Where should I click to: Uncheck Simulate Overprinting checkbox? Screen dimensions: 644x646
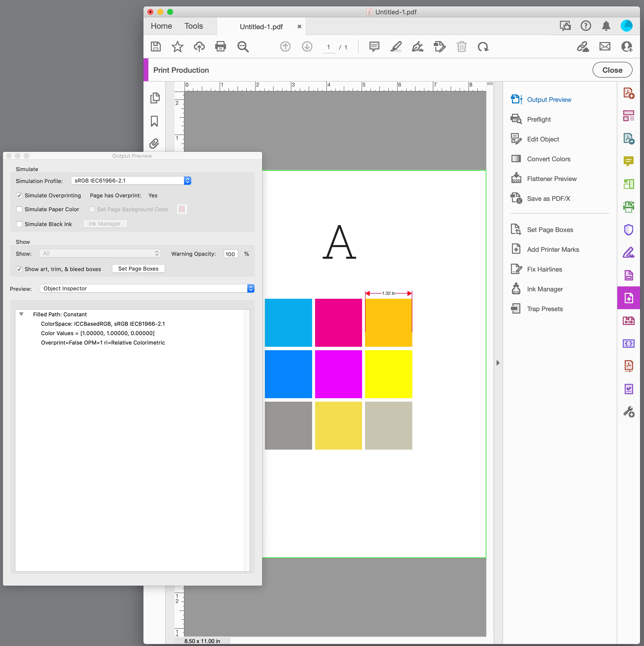pyautogui.click(x=19, y=196)
